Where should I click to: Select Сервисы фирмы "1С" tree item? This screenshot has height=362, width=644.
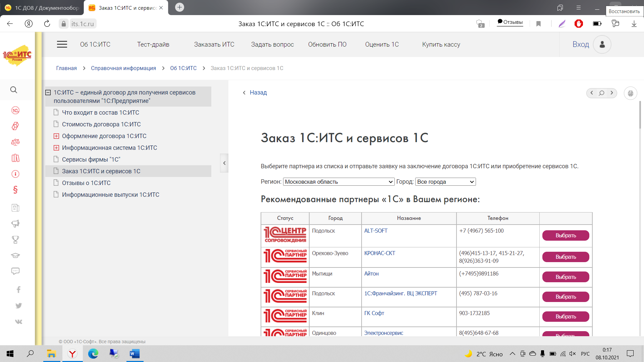(x=91, y=160)
